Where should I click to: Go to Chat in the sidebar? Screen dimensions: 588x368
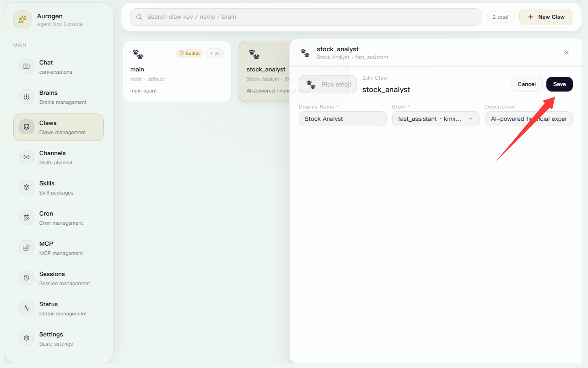point(59,67)
